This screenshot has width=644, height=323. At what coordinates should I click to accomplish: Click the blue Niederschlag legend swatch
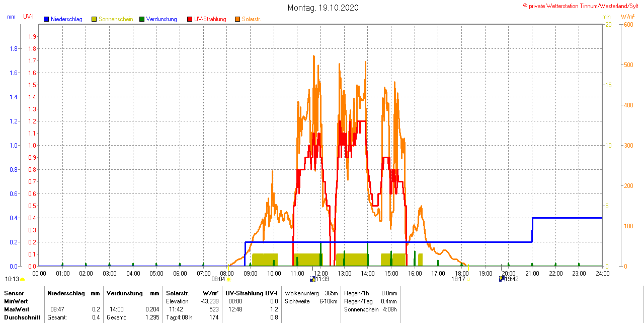click(46, 19)
